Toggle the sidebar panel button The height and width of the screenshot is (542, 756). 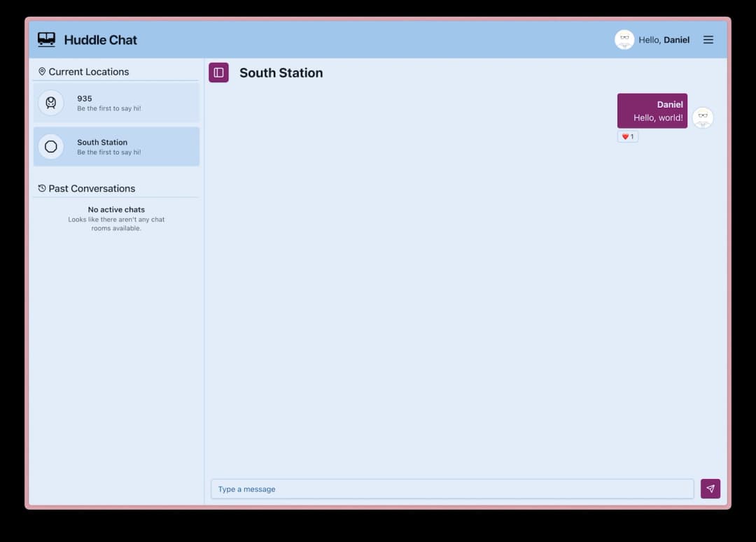218,73
